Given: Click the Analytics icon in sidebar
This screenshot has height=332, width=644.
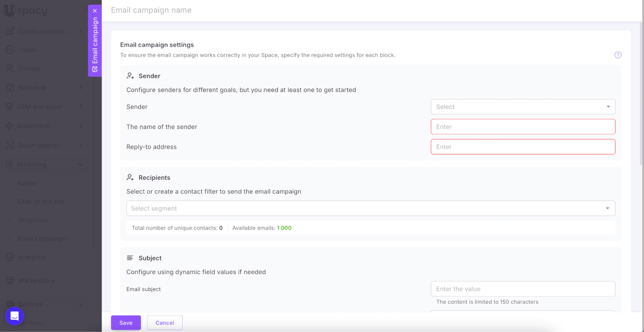Looking at the screenshot, I should click(10, 257).
